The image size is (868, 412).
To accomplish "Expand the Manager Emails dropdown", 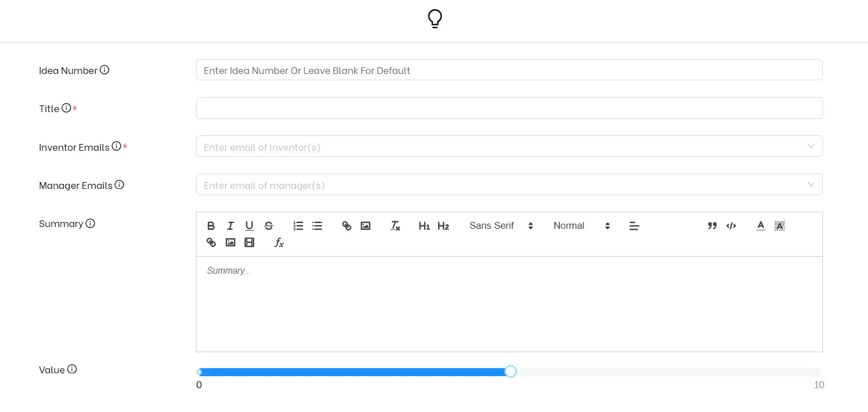I will point(810,185).
